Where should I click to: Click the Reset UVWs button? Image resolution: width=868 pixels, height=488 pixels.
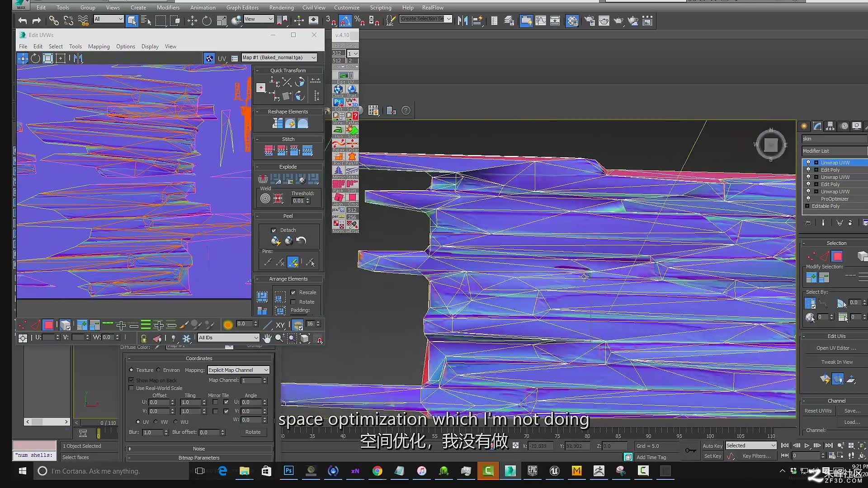pyautogui.click(x=818, y=411)
